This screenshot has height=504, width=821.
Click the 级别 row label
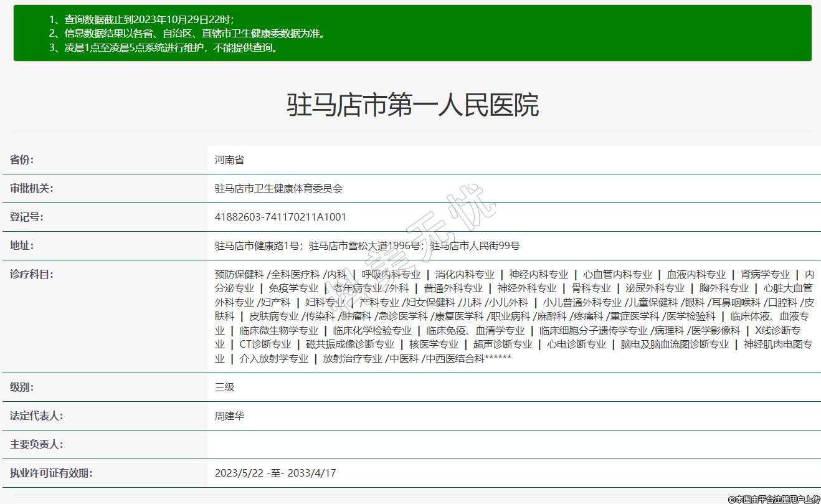[22, 387]
